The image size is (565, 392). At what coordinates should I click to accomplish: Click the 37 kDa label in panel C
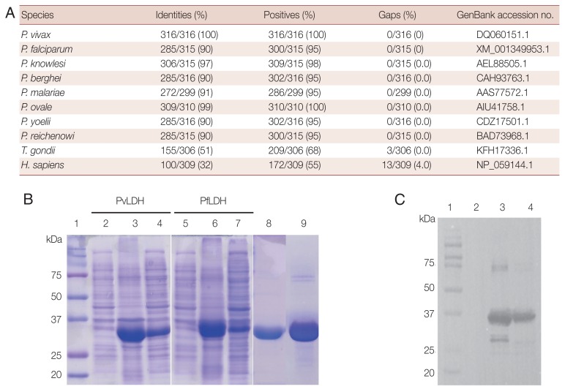click(429, 314)
